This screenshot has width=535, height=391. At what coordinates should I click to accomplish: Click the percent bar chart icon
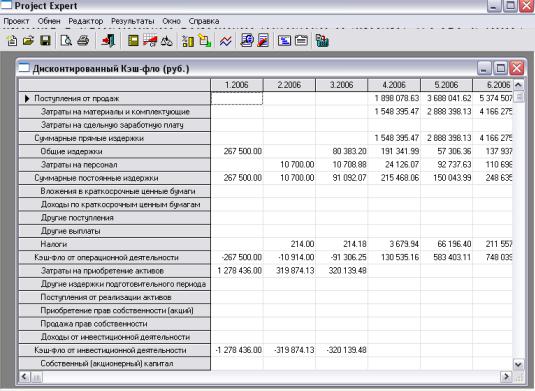click(x=188, y=41)
